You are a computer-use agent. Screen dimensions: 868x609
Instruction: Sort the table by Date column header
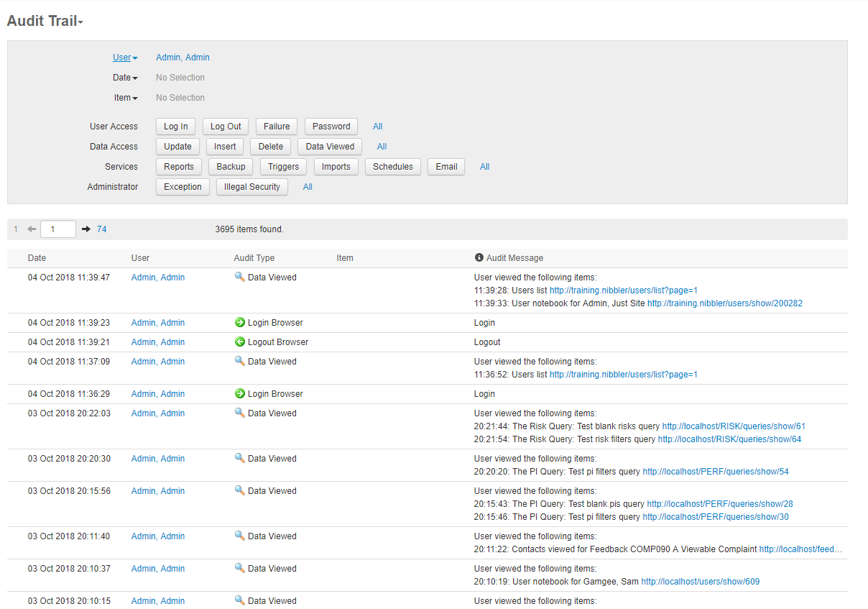pos(37,258)
